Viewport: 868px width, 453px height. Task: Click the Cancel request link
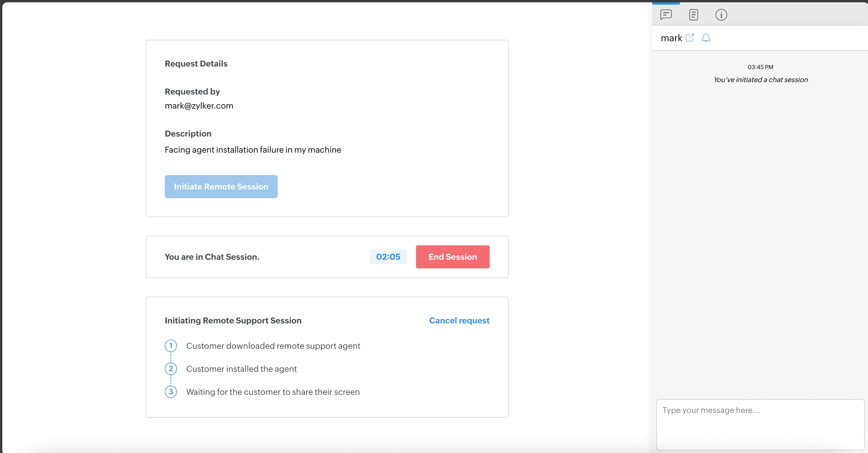(459, 320)
